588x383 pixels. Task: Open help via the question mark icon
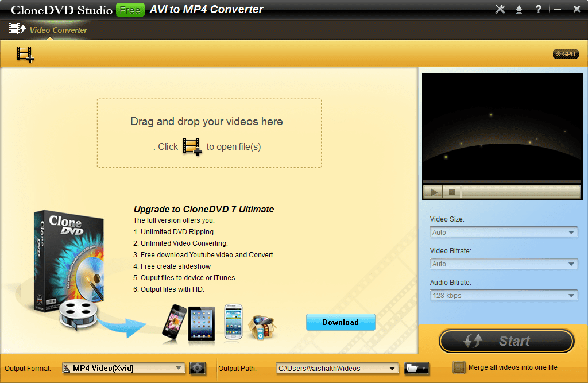(x=539, y=9)
